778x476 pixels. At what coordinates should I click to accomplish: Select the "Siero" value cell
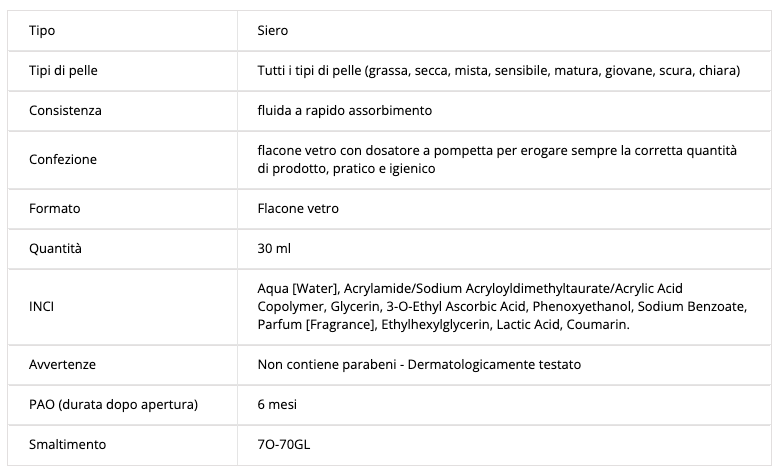tap(273, 31)
